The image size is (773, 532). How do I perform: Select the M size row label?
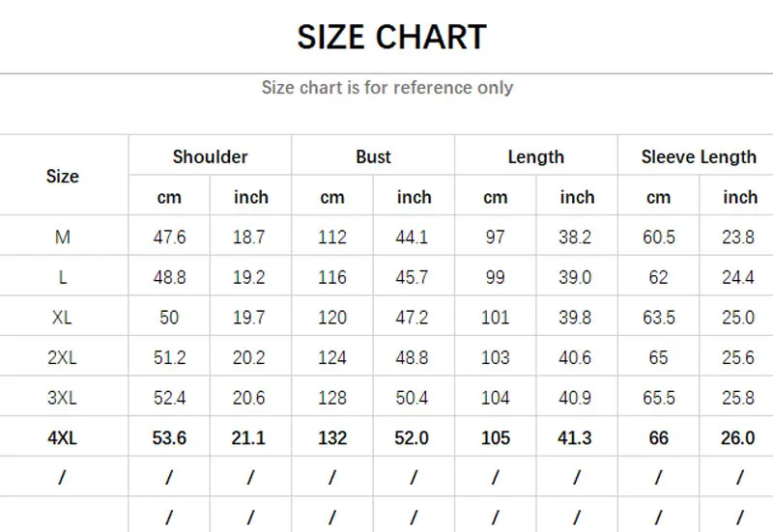tap(63, 238)
